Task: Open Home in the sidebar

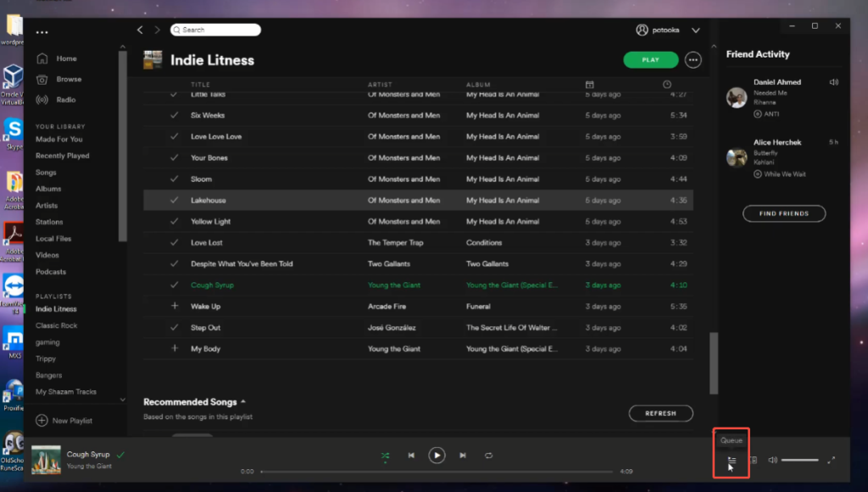Action: pyautogui.click(x=66, y=58)
